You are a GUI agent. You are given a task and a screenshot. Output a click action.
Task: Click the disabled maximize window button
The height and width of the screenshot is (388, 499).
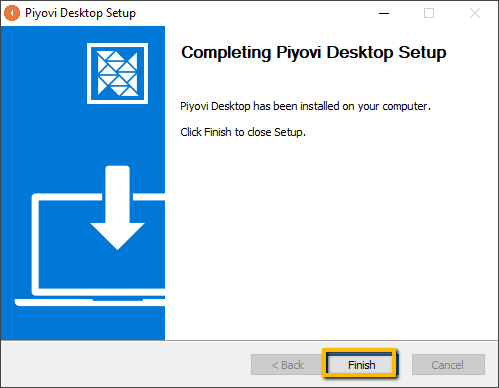tap(429, 13)
